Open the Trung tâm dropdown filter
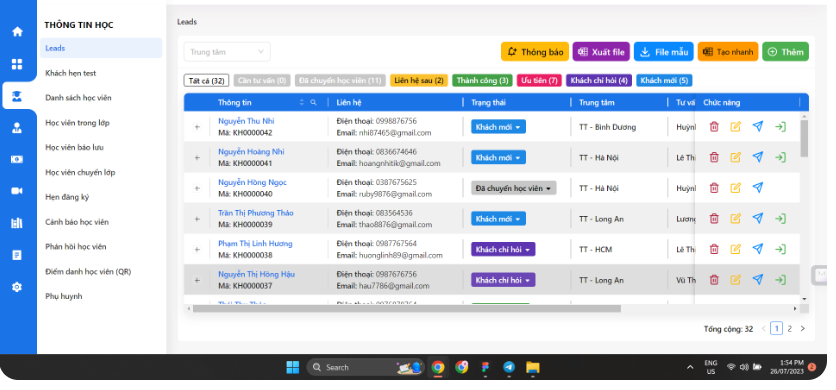This screenshot has width=836, height=390. 227,52
